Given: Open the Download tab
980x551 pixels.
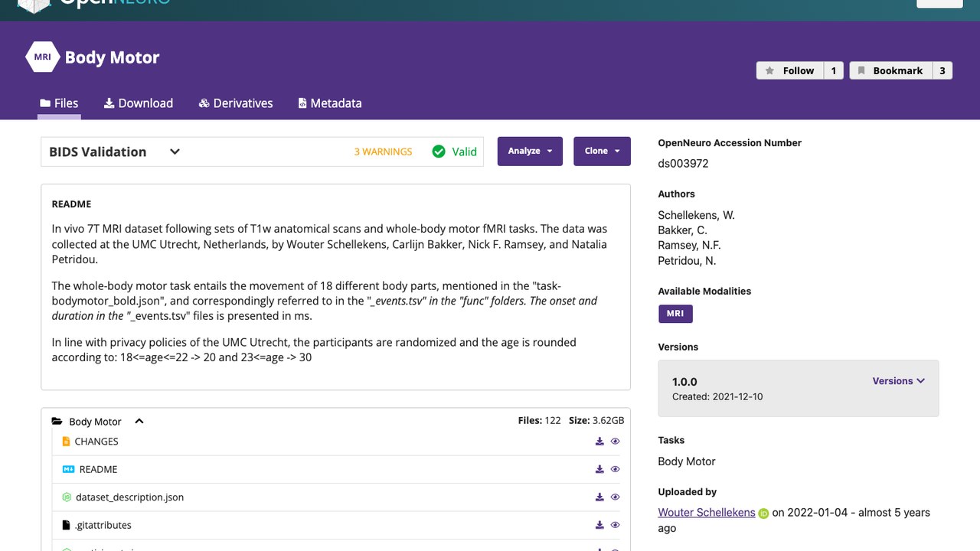Looking at the screenshot, I should pyautogui.click(x=139, y=103).
